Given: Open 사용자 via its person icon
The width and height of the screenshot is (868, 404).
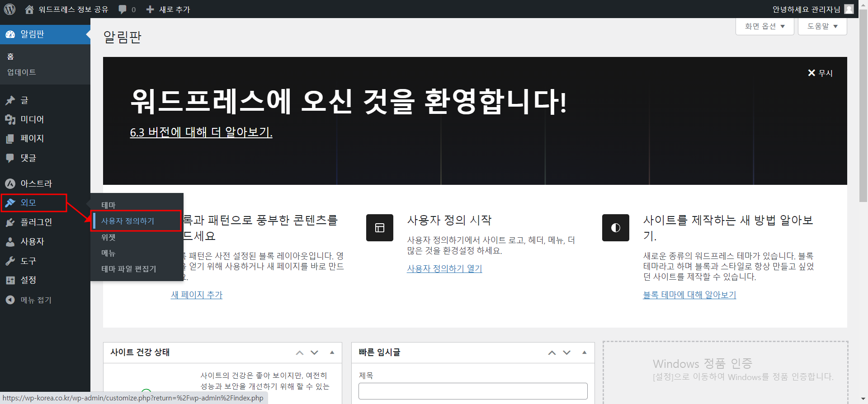Looking at the screenshot, I should (10, 242).
